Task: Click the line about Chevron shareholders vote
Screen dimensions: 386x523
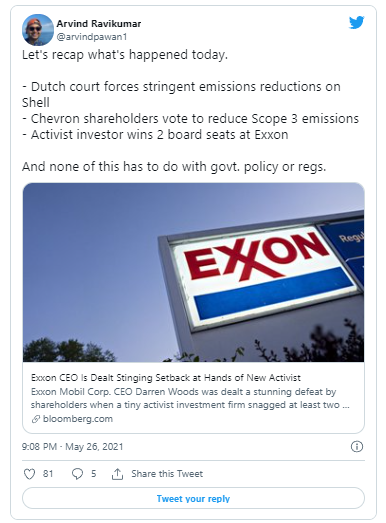Action: pos(190,119)
